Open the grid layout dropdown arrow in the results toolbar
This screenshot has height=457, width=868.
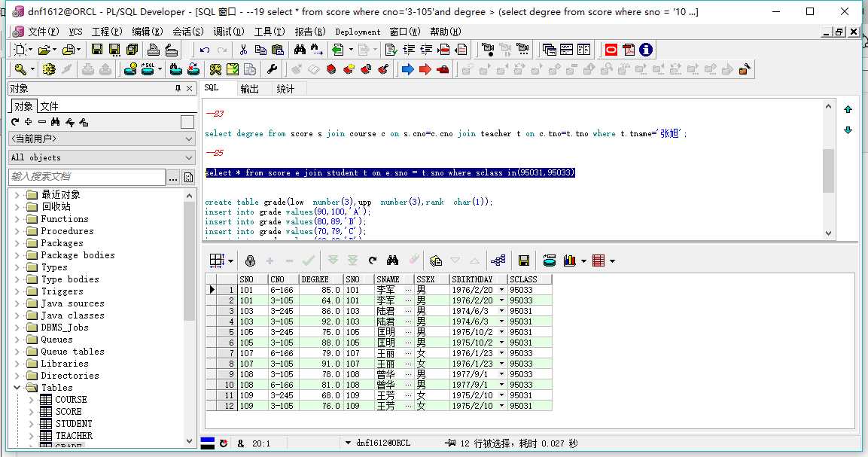pyautogui.click(x=230, y=261)
